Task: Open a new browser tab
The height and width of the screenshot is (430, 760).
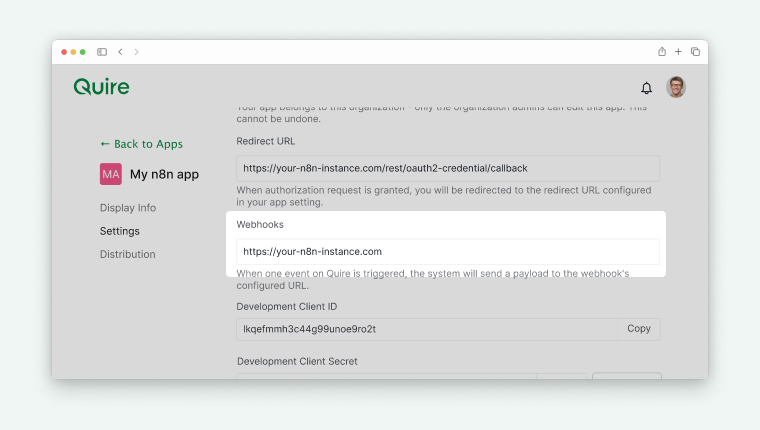Action: point(678,52)
